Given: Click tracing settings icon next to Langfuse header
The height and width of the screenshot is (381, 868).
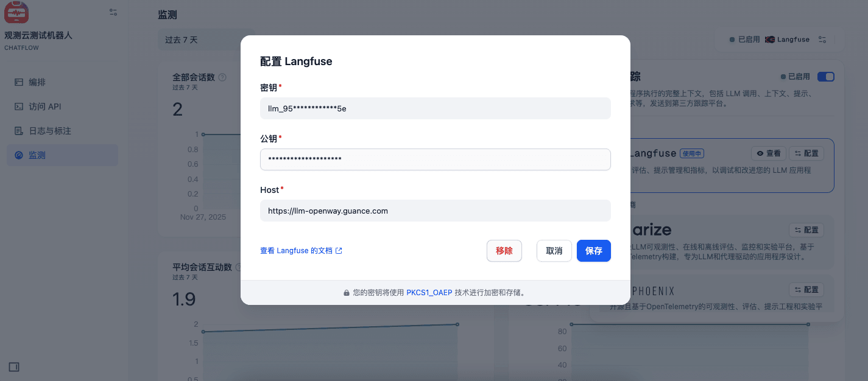Looking at the screenshot, I should 822,40.
